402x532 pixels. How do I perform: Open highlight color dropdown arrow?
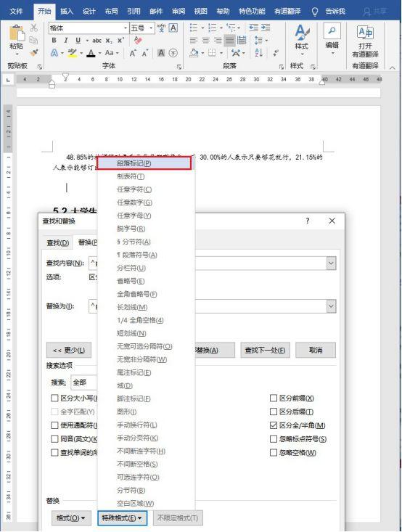[81, 53]
